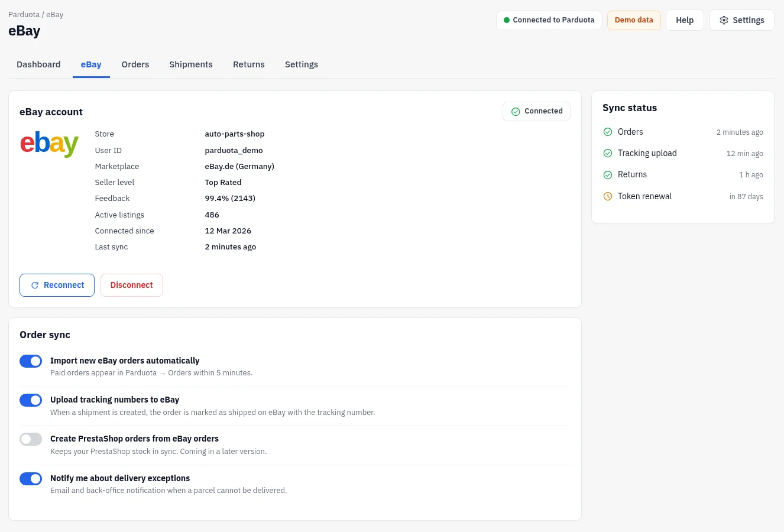Switch to the Orders tab
Screen dimensions: 784x532
coord(135,64)
